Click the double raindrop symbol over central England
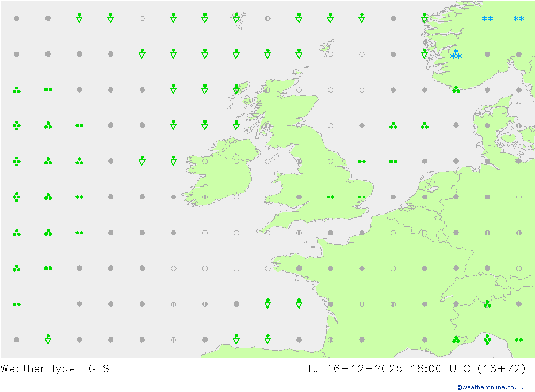 tap(331, 197)
